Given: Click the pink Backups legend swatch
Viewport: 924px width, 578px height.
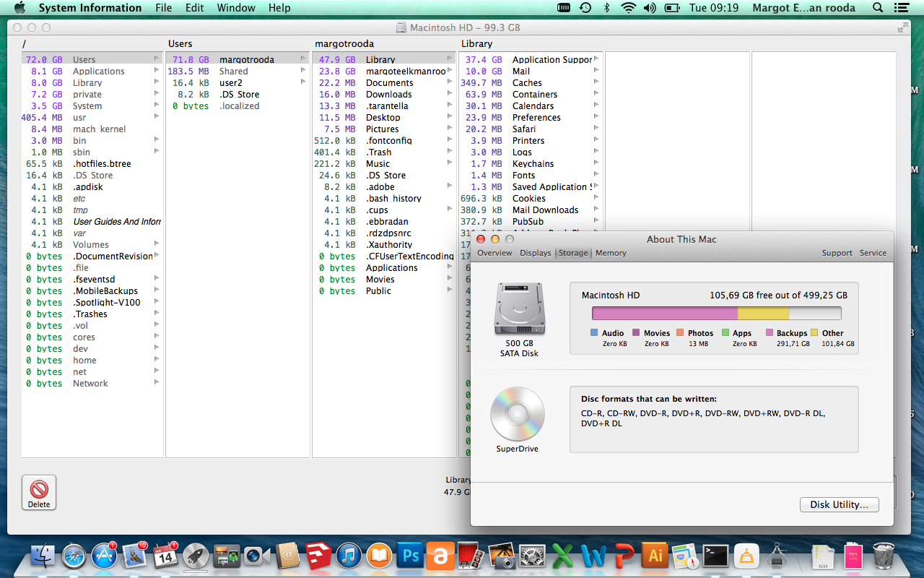Looking at the screenshot, I should [x=770, y=333].
